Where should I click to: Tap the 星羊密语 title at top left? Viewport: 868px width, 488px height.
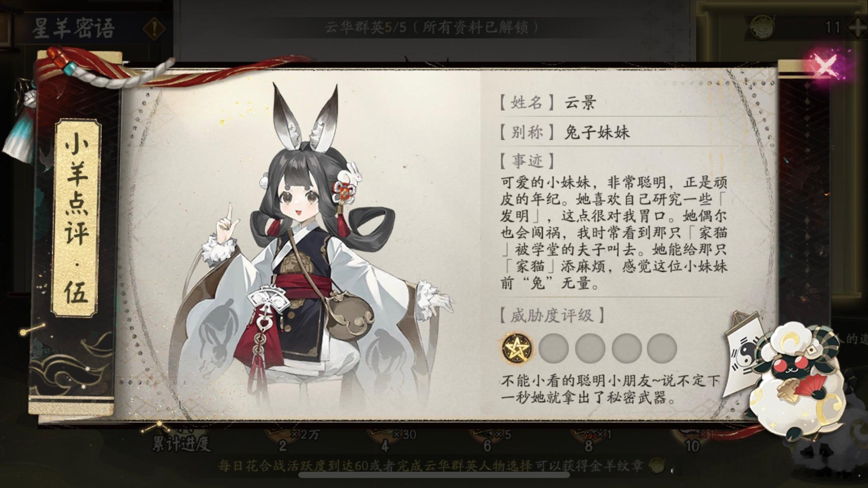point(73,28)
